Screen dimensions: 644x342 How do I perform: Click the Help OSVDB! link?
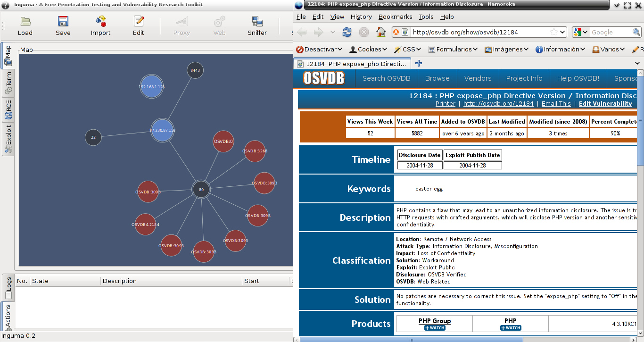coord(578,78)
